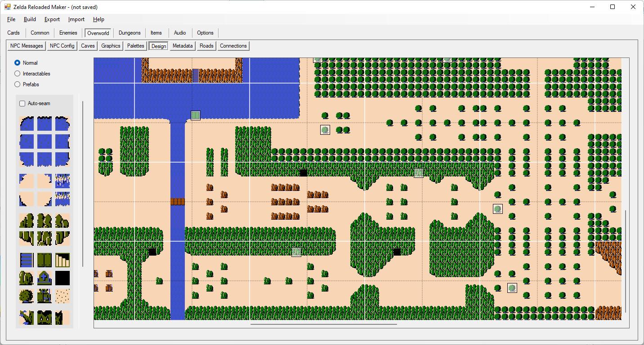The width and height of the screenshot is (644, 345).
Task: Pick sand tile with water in bottom-right corner
Action: 45,199
